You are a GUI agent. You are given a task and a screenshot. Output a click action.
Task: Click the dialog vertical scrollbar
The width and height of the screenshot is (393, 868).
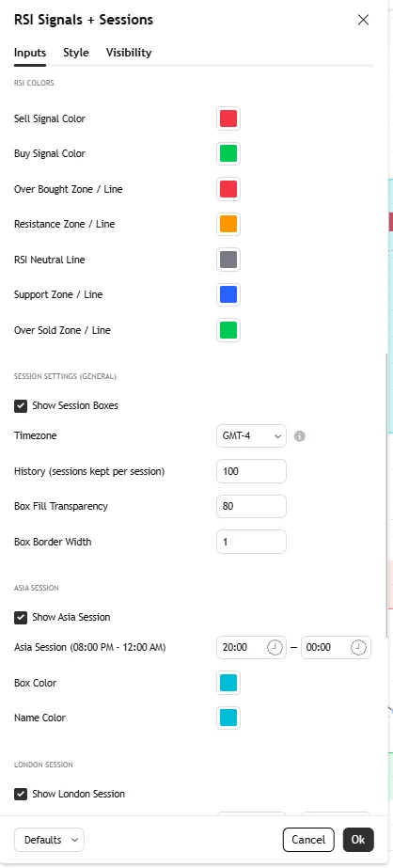387,496
